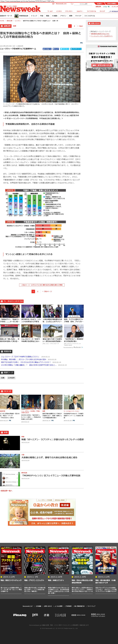Image resolution: width=118 pixels, height=644 pixels.
Task: Go to page 2 in top pagination
Action: (74, 26)
